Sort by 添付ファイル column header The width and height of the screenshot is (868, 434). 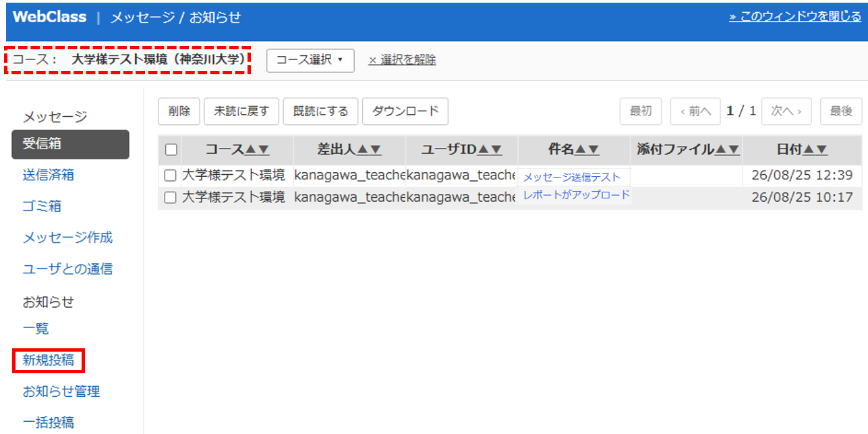(688, 150)
